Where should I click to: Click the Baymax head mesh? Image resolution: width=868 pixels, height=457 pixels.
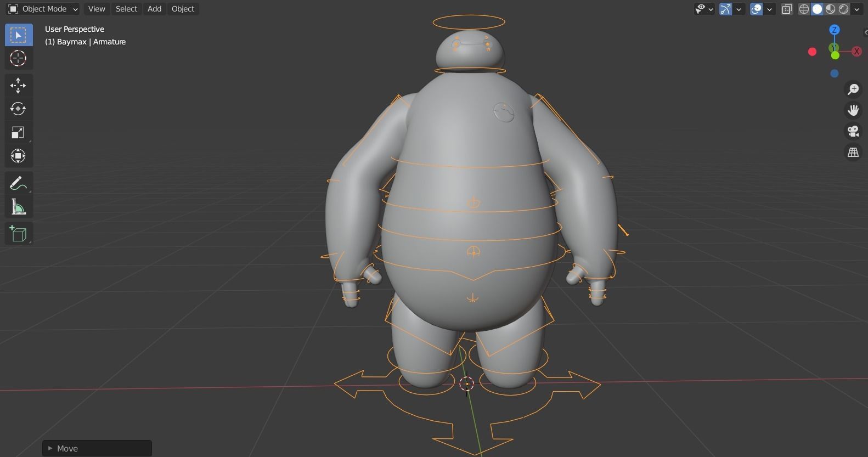tap(470, 50)
